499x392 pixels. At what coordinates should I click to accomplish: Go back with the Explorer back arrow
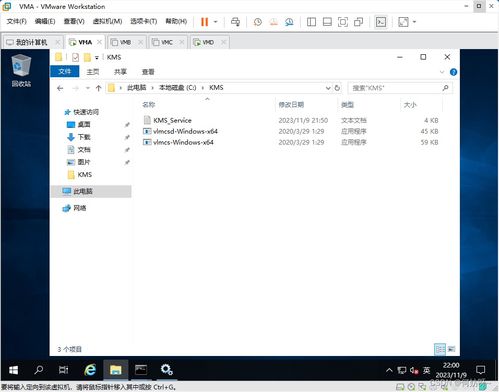point(60,88)
